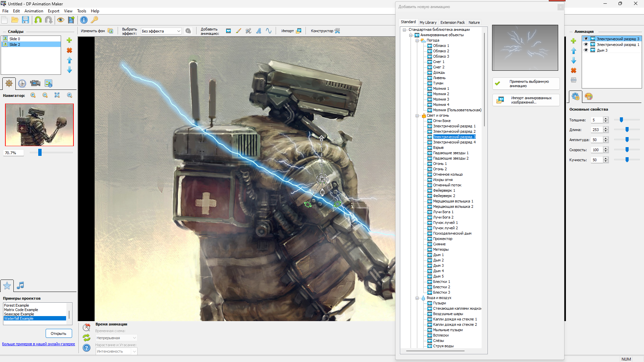Viewport: 644px width, 362px height.
Task: Select Slide 0 in the slides list
Action: click(x=31, y=39)
